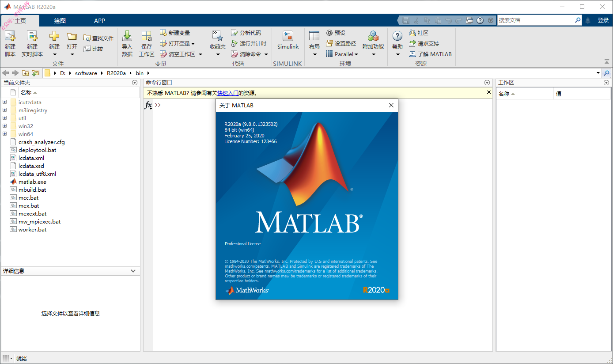
Task: Open the 工作区 panel actions menu
Action: [x=606, y=83]
